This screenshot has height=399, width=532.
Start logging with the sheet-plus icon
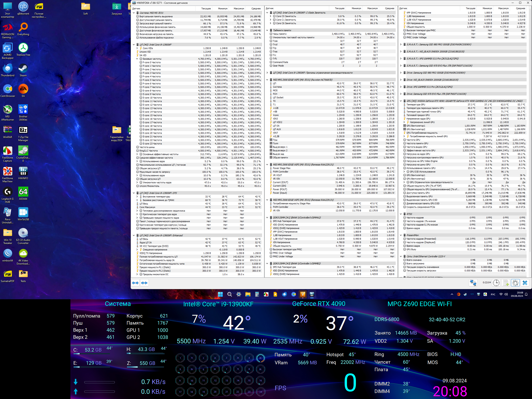[506, 283]
